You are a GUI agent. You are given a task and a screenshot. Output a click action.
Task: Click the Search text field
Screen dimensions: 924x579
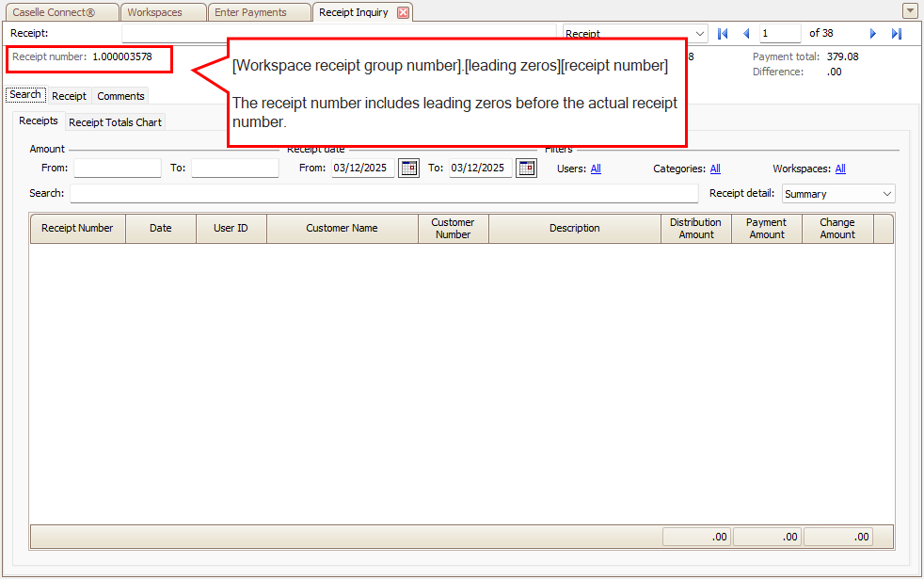point(384,193)
